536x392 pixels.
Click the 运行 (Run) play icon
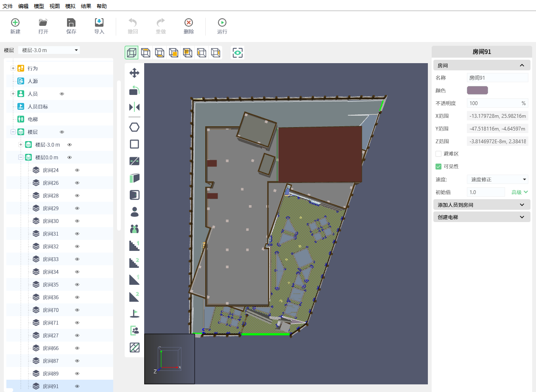pos(222,22)
